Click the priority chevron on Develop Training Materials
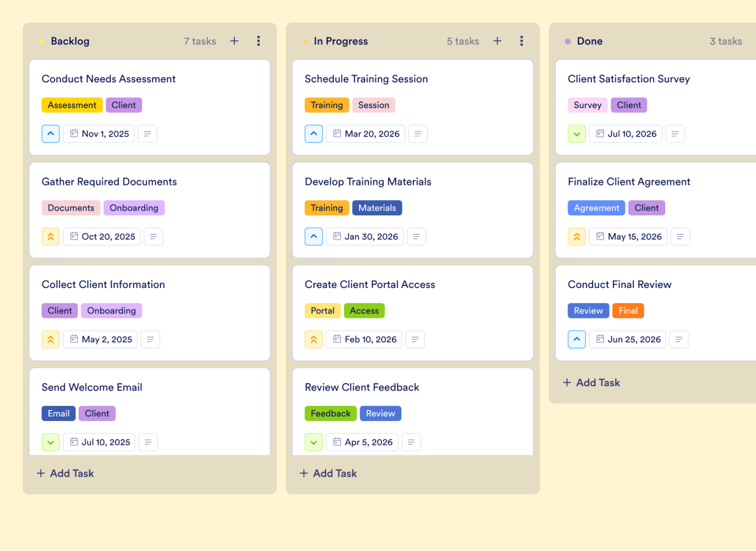The width and height of the screenshot is (756, 551). pyautogui.click(x=313, y=236)
